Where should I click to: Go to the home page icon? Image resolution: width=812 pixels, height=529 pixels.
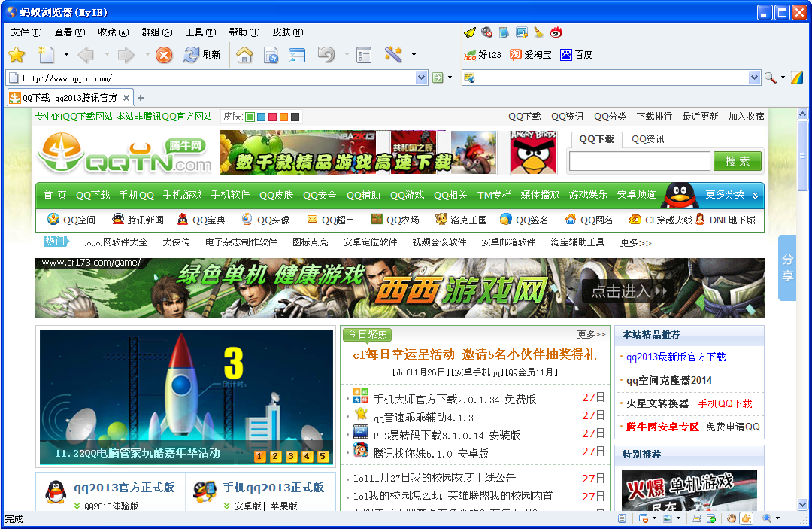click(x=244, y=54)
